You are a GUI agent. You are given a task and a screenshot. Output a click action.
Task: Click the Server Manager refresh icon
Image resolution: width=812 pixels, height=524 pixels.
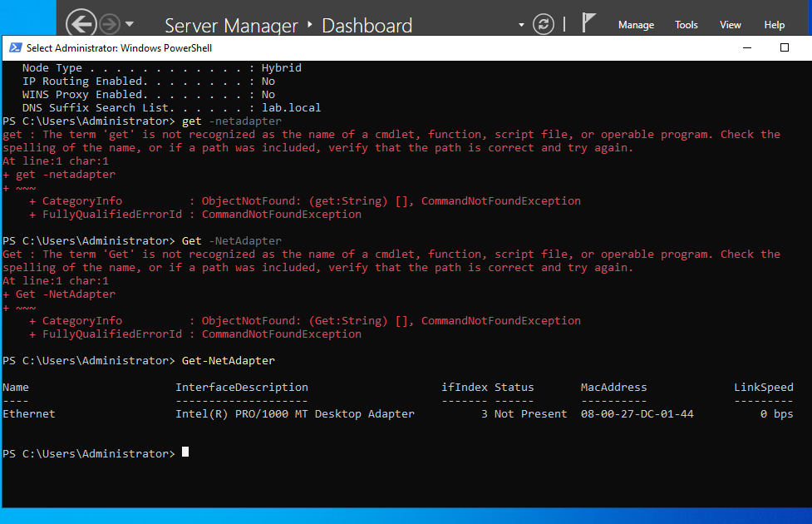(x=544, y=24)
